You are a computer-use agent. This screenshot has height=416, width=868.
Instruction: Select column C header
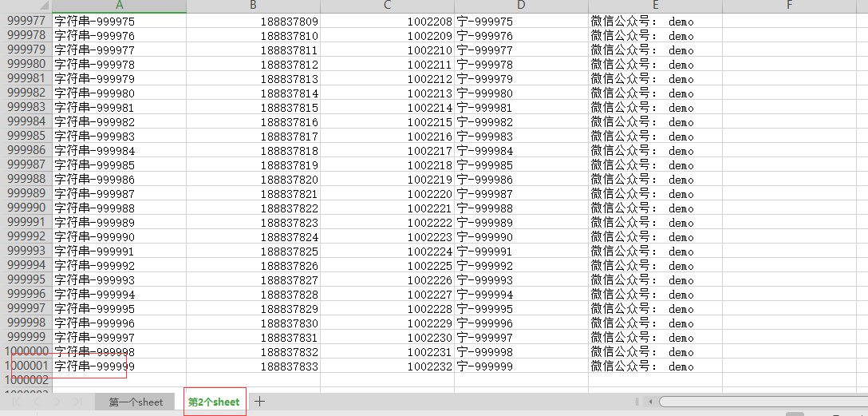387,6
